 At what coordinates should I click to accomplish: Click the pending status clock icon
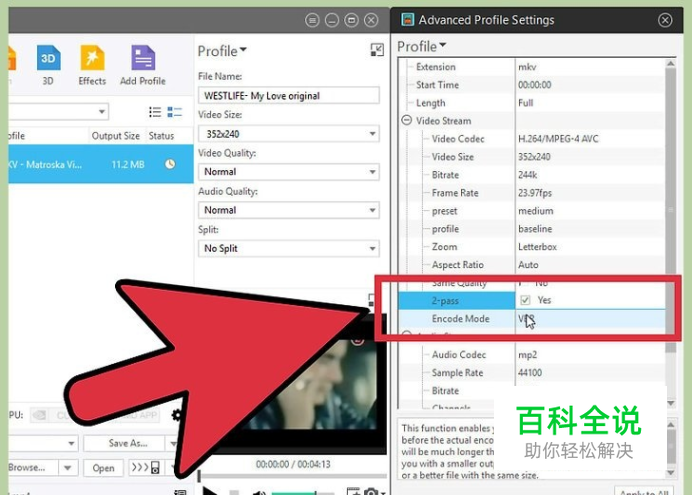coord(170,164)
